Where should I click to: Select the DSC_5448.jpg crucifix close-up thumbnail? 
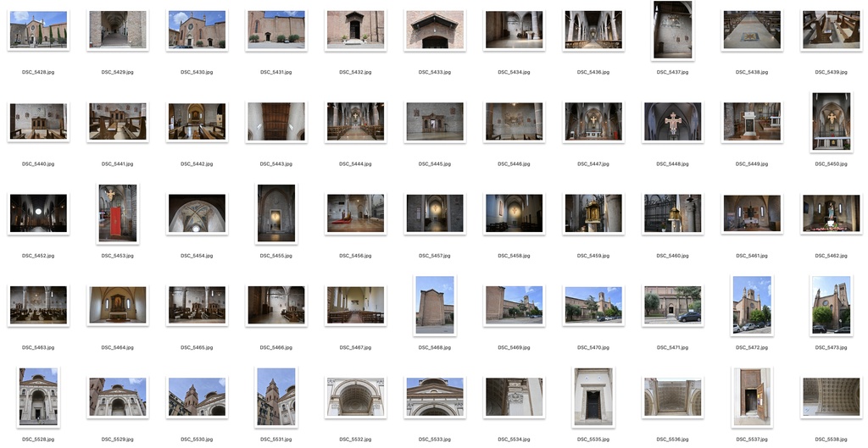(x=672, y=122)
